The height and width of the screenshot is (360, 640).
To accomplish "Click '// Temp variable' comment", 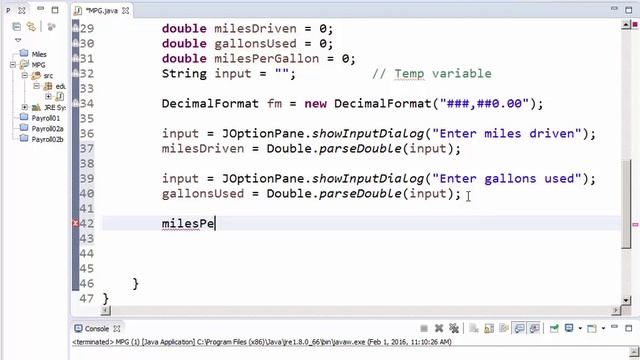I will (432, 73).
